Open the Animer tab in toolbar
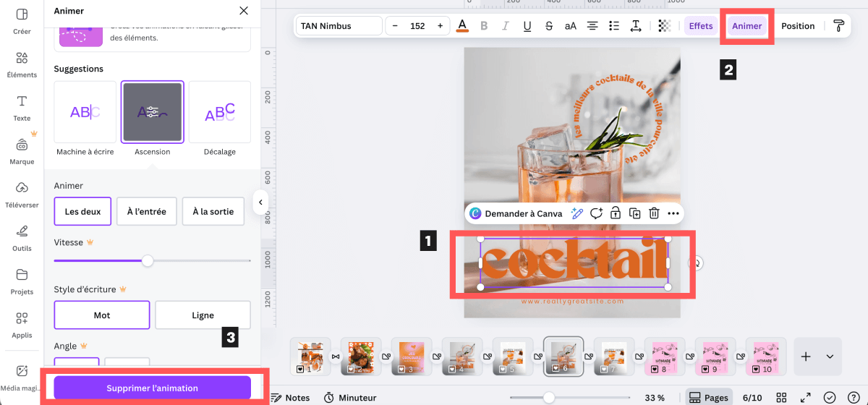 746,26
